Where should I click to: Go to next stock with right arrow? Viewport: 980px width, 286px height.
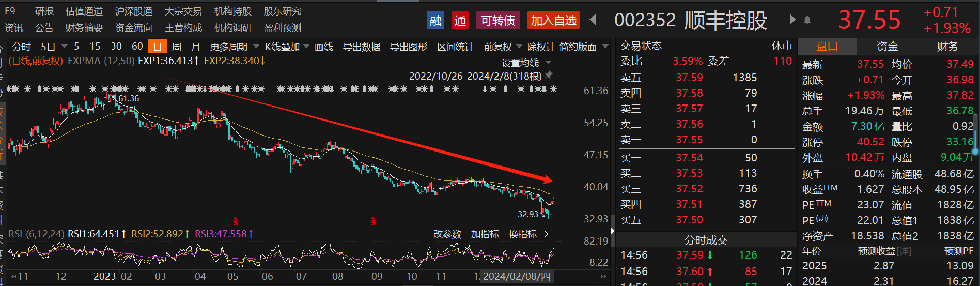792,20
